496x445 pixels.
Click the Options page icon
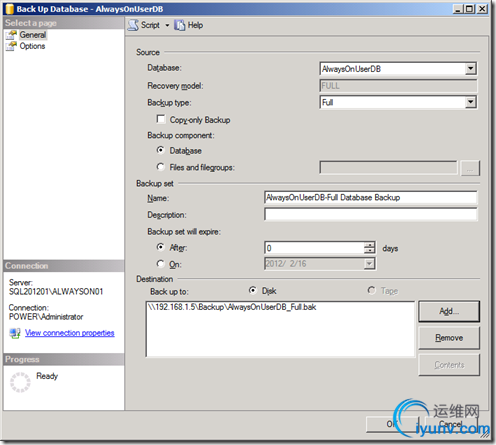coord(11,46)
